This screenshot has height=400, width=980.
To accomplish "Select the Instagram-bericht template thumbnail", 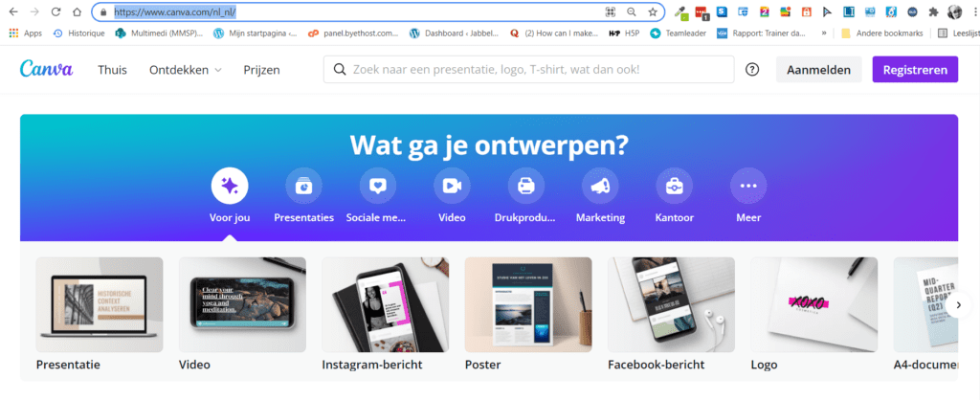I will 385,304.
